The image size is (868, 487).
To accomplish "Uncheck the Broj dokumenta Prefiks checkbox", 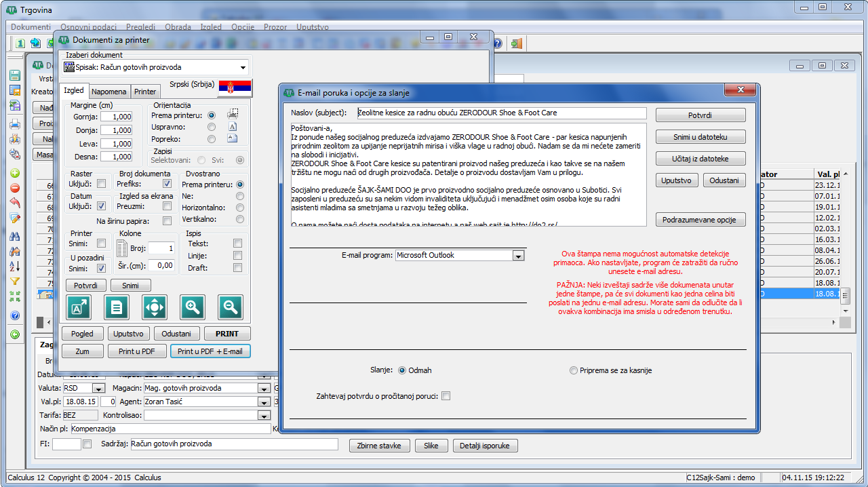I will click(x=167, y=184).
